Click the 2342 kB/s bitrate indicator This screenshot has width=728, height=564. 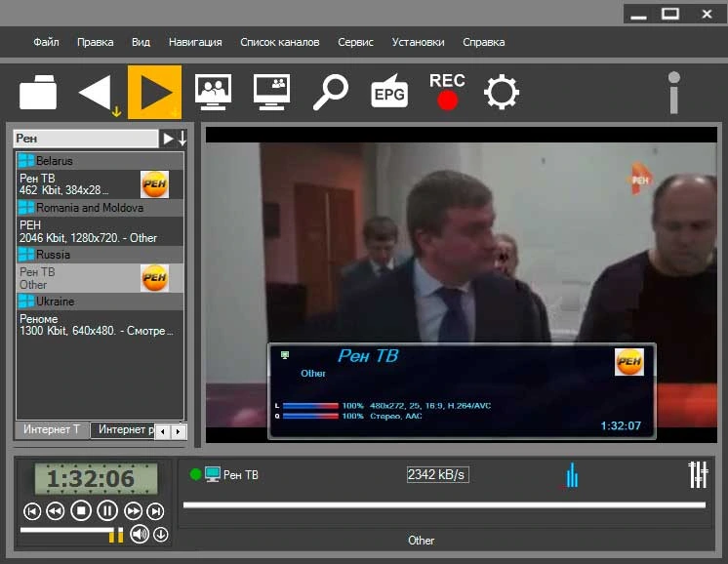(437, 474)
